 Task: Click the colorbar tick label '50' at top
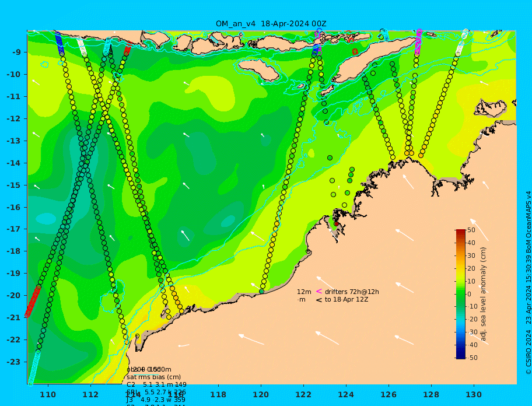tap(471, 230)
